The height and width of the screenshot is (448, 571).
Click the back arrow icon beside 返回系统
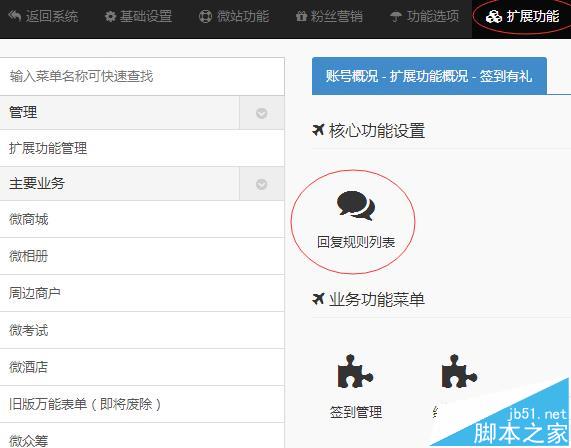(15, 16)
